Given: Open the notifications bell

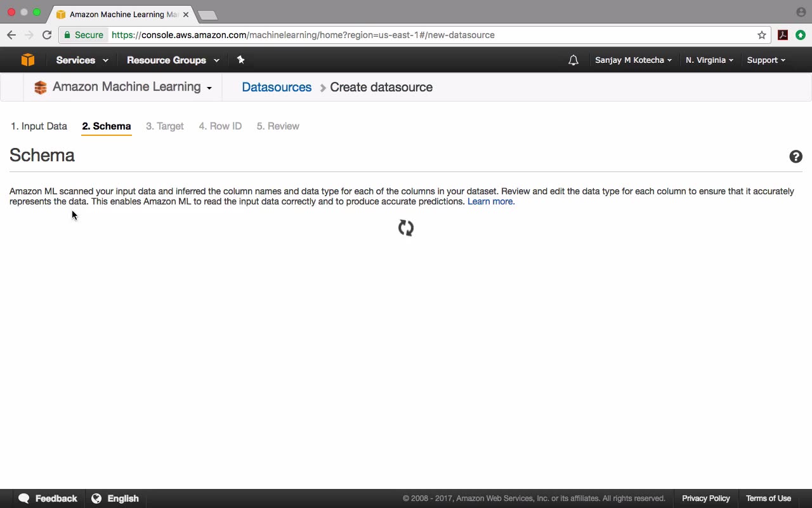Looking at the screenshot, I should (573, 60).
